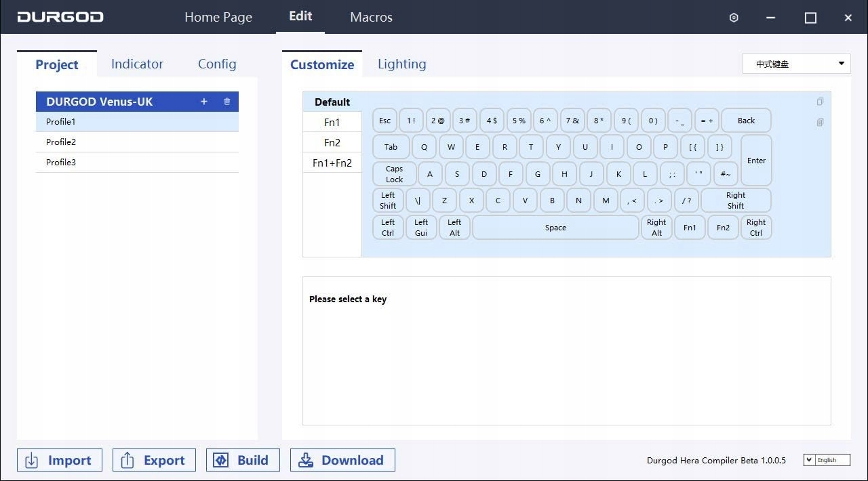The width and height of the screenshot is (868, 481).
Task: Open settings gear icon in title bar
Action: coord(734,18)
